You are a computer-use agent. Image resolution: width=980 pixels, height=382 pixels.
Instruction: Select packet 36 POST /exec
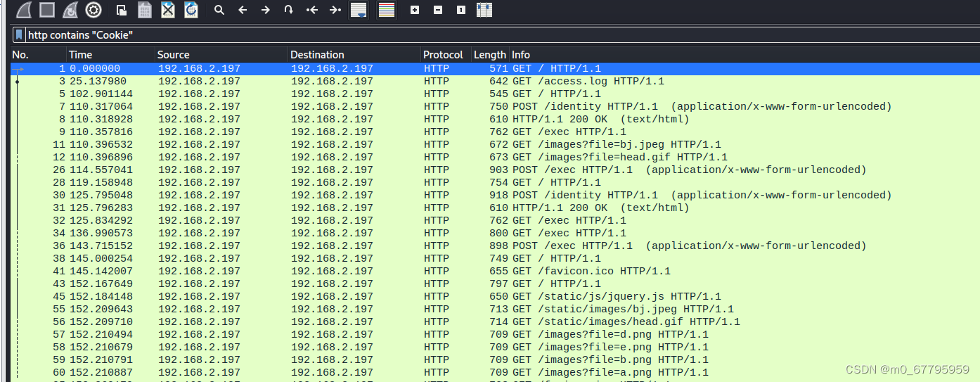tap(495, 246)
